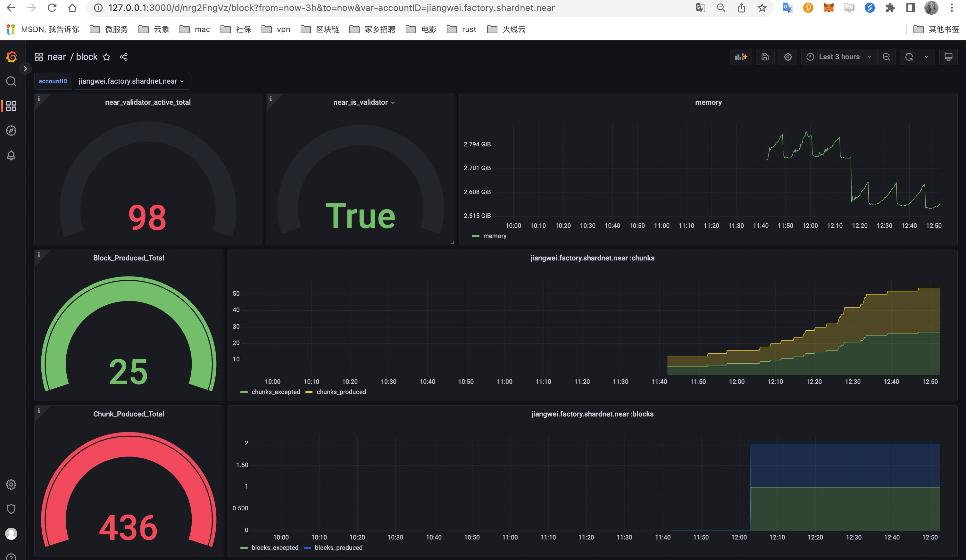
Task: Toggle blocks_excepted series in legend
Action: 274,548
